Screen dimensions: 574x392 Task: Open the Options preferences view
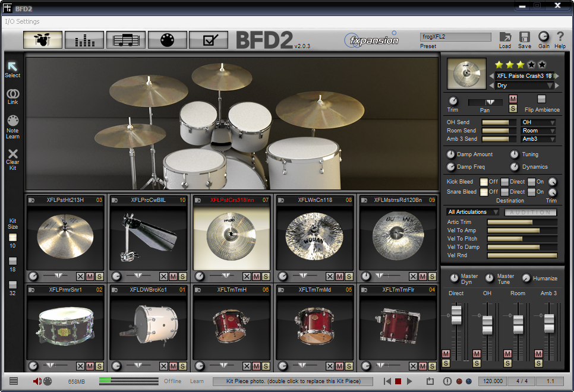[x=210, y=40]
